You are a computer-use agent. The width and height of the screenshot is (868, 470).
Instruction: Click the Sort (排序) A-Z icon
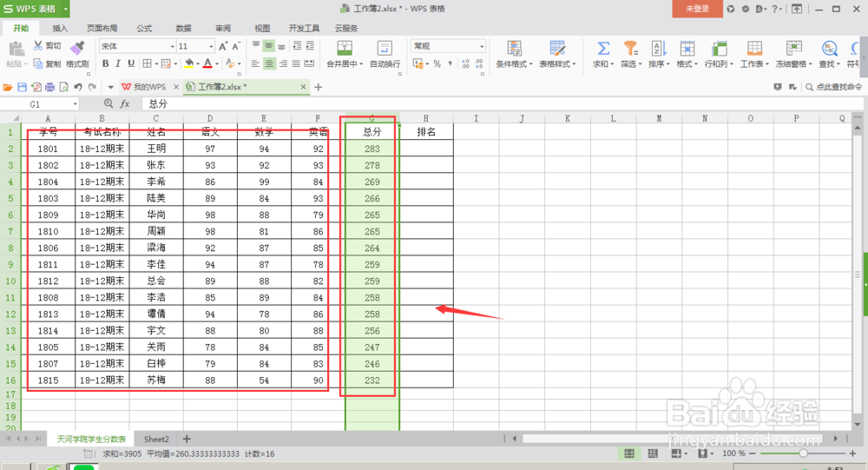659,49
